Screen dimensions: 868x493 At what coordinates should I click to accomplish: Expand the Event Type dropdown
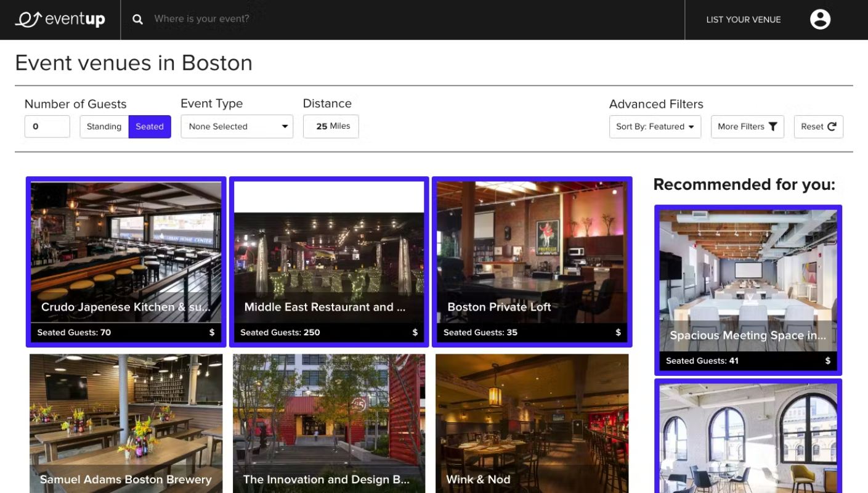pyautogui.click(x=237, y=126)
